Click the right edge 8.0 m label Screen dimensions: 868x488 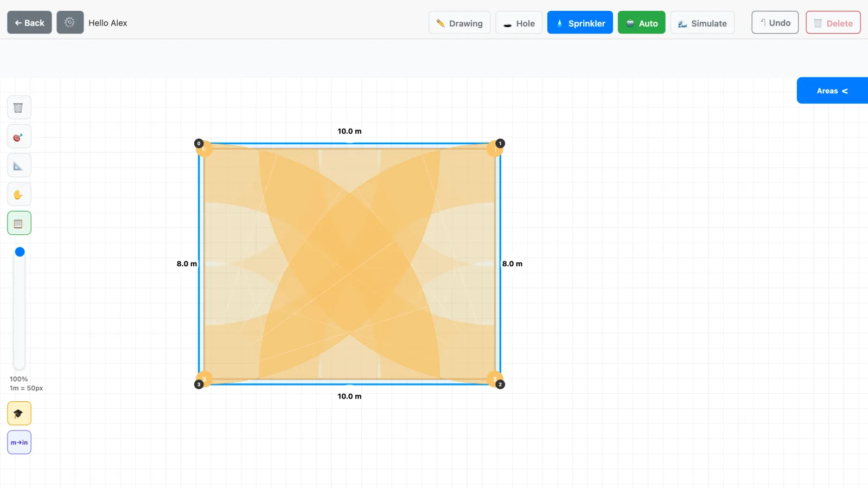click(512, 264)
